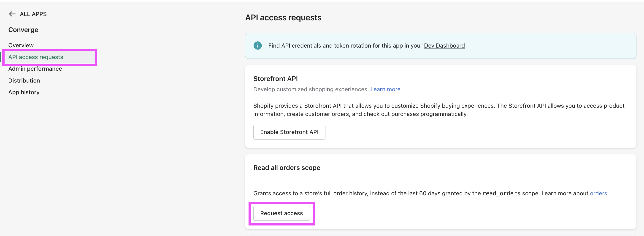This screenshot has width=644, height=236.
Task: Click the orders documentation link
Action: (x=598, y=193)
